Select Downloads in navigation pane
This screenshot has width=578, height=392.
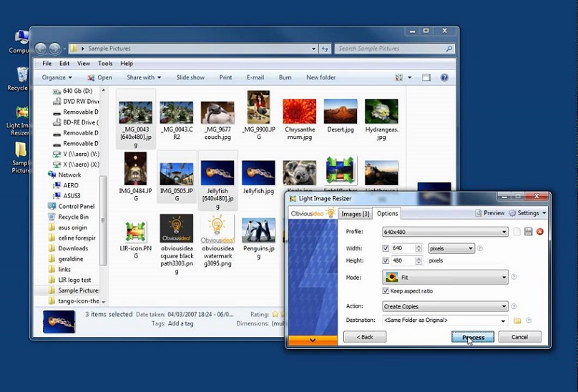[x=73, y=248]
